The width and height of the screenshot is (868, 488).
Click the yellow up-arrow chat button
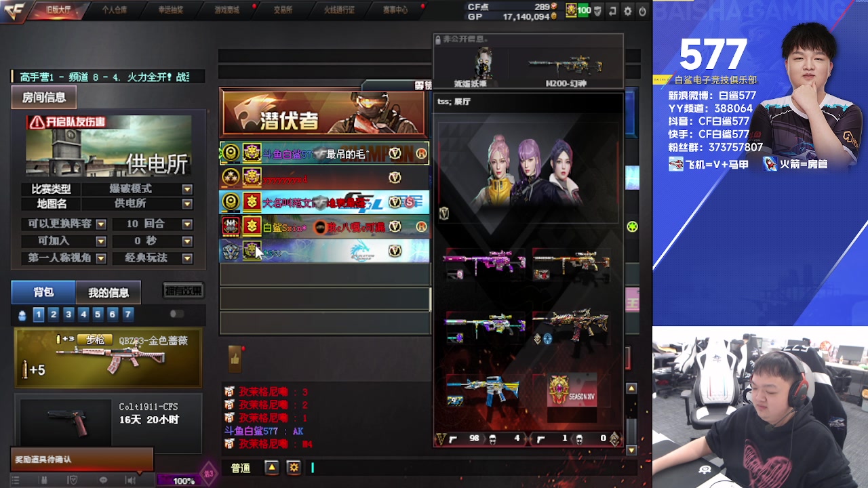pyautogui.click(x=271, y=468)
